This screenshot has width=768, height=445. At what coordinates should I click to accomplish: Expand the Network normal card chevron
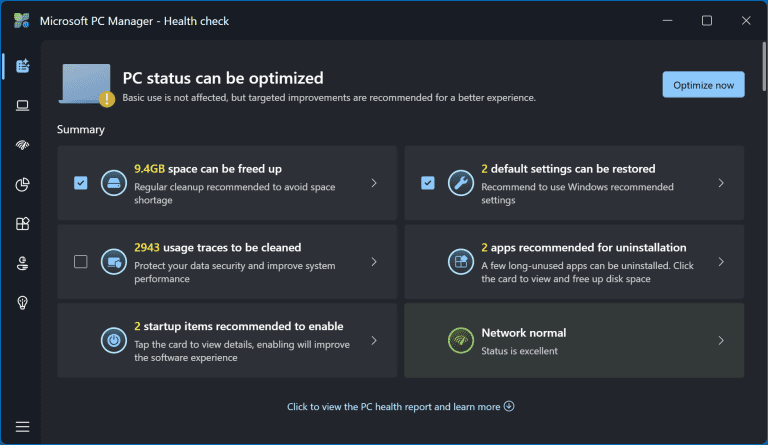pos(720,340)
